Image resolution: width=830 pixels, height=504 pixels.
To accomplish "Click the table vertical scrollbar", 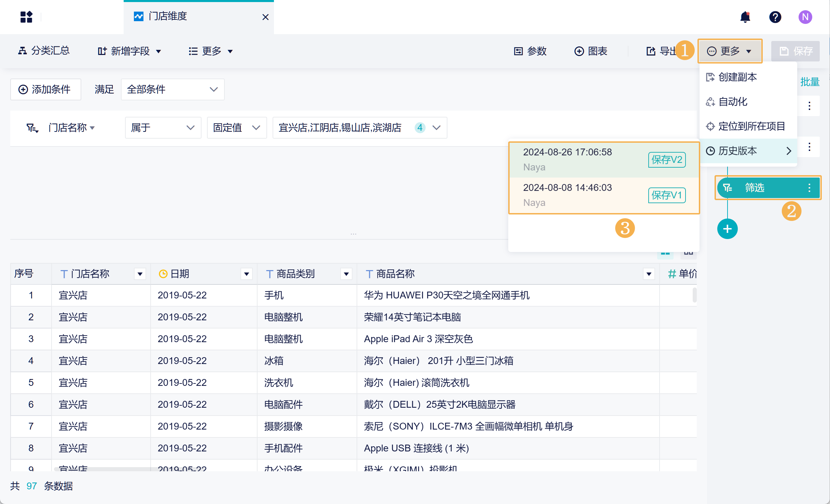I will pos(694,295).
